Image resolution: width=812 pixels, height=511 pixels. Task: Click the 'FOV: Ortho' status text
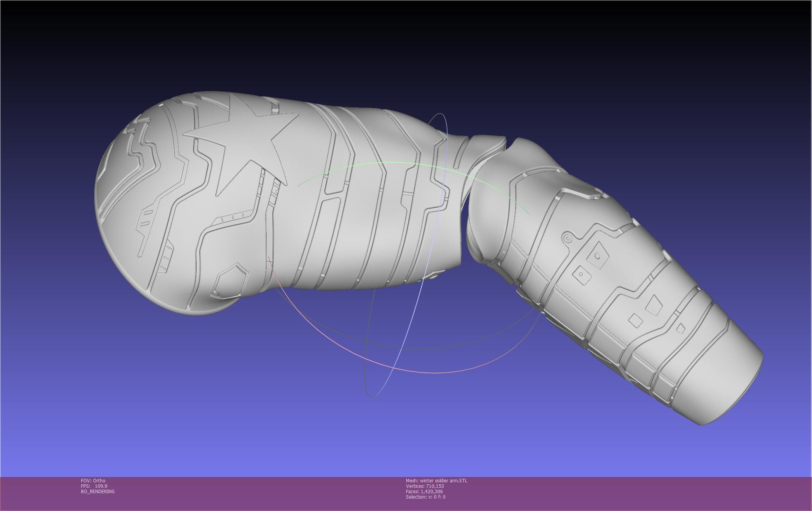point(93,480)
